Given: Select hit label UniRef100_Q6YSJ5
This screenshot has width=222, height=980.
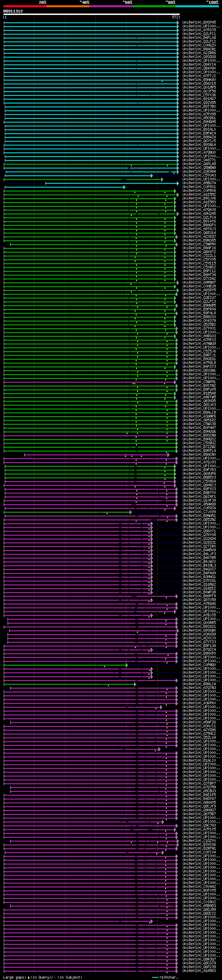Looking at the screenshot, I should pos(199,141).
